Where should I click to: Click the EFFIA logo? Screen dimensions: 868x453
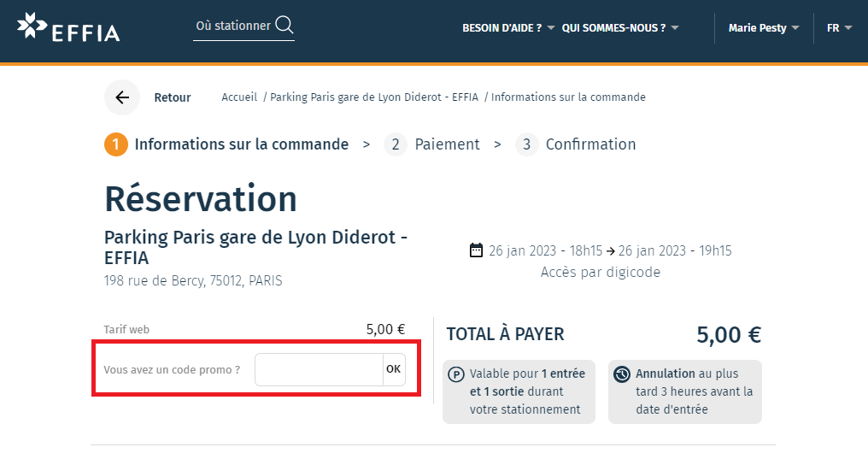(68, 27)
